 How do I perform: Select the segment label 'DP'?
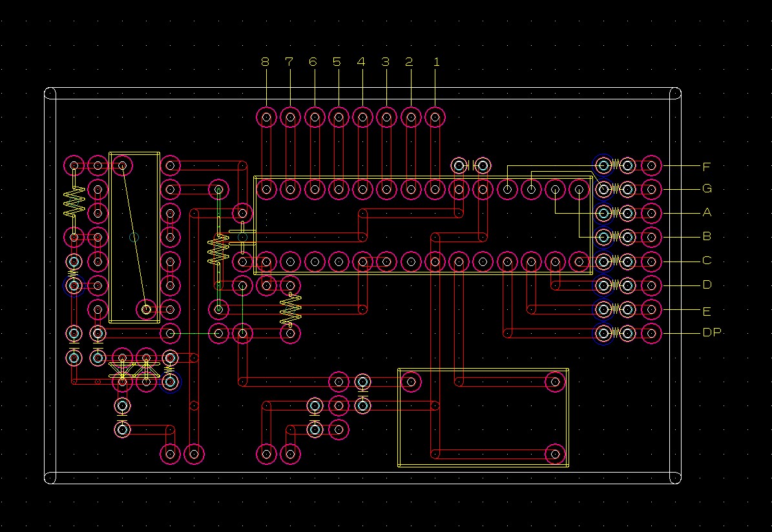pos(712,332)
